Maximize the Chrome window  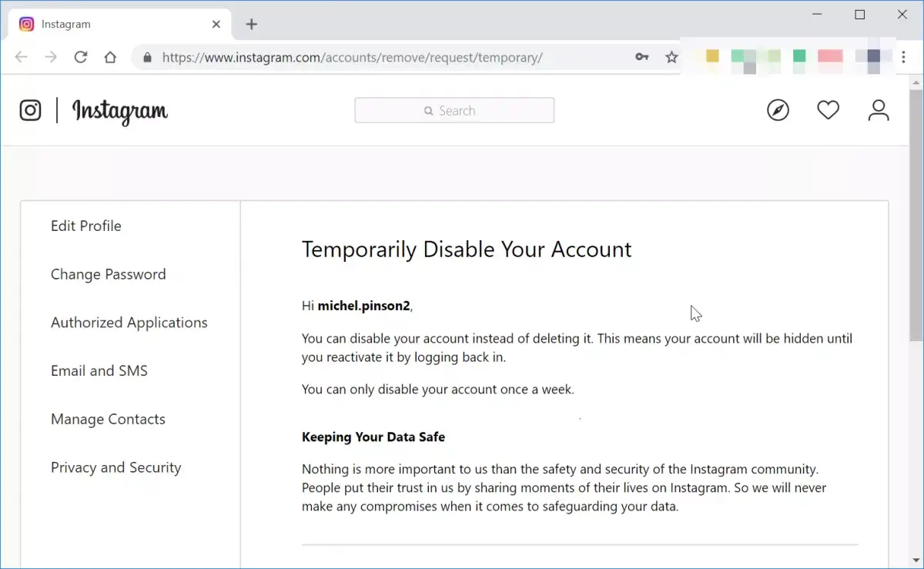(860, 15)
